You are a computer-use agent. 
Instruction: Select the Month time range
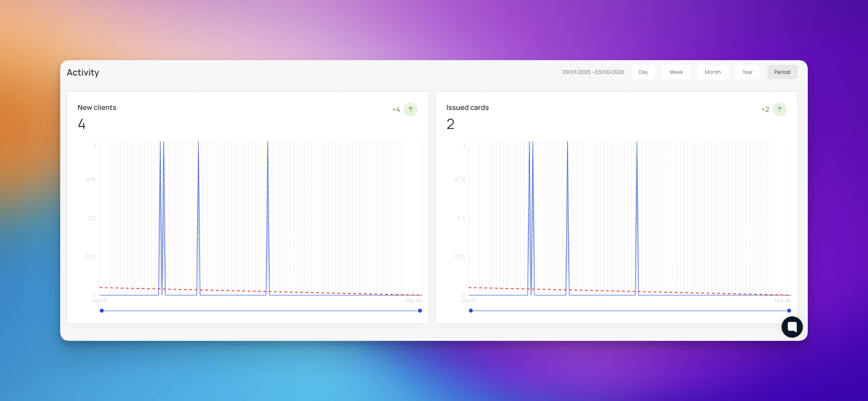[712, 72]
